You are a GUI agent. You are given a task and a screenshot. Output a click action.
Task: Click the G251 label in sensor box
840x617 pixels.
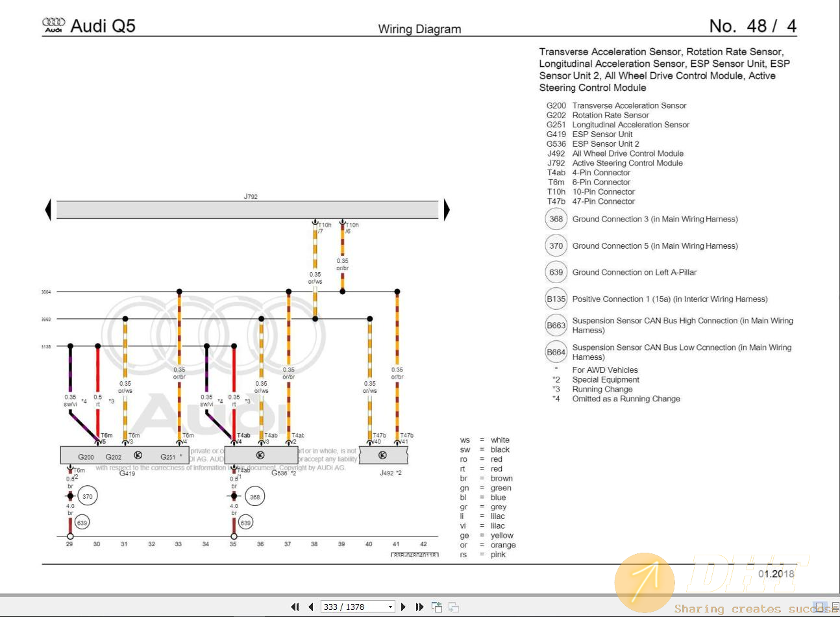coord(167,457)
